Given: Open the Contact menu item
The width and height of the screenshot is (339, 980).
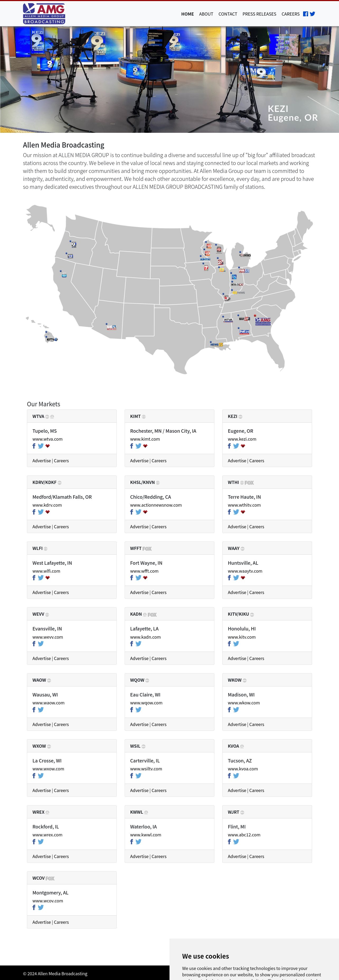Looking at the screenshot, I should click(x=228, y=14).
